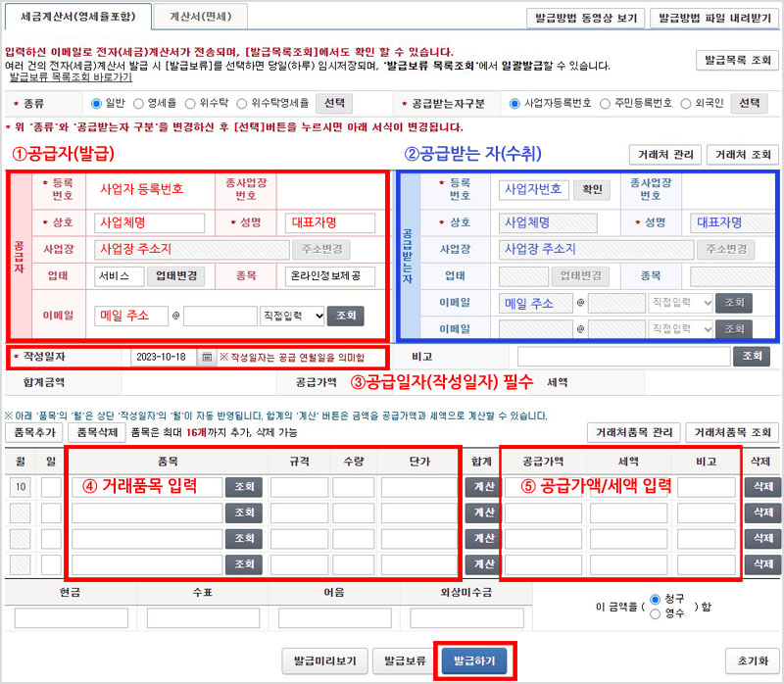Select the 영수 radio button
The height and width of the screenshot is (684, 784).
click(655, 614)
